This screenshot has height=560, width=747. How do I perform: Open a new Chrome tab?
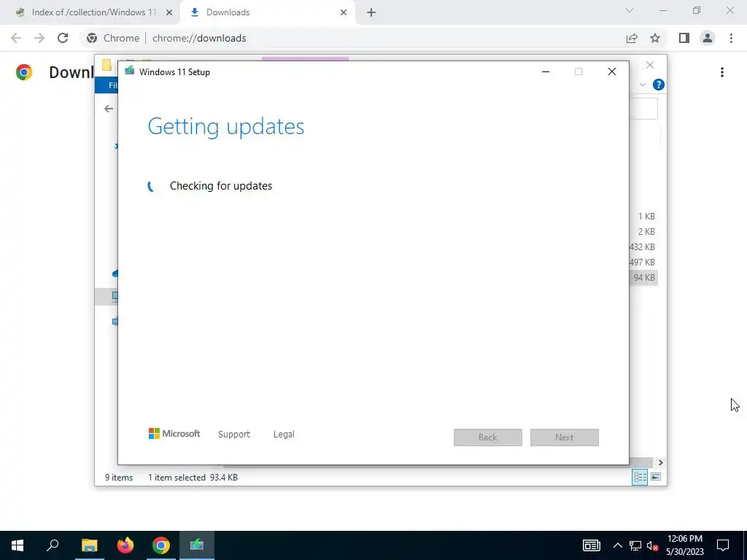(x=371, y=12)
